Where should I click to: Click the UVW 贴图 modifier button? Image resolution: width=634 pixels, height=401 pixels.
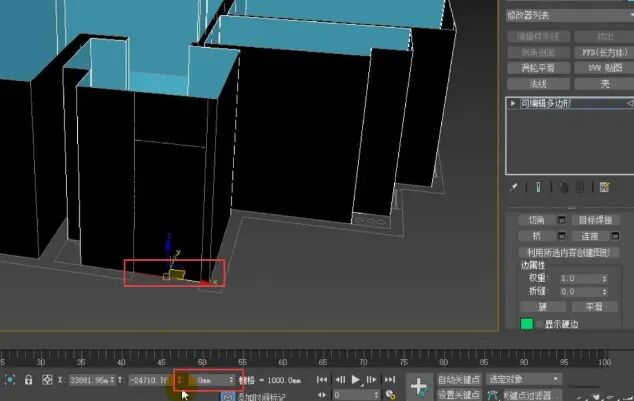(605, 68)
